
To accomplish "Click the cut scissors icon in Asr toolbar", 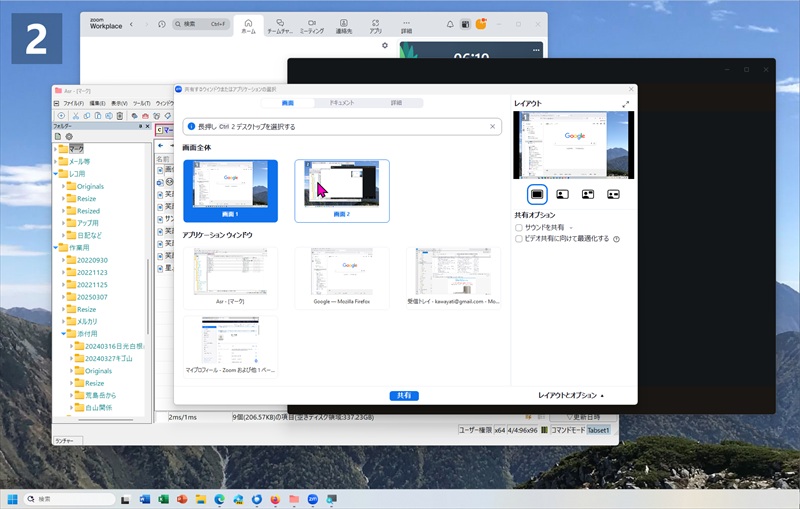I will pyautogui.click(x=76, y=116).
